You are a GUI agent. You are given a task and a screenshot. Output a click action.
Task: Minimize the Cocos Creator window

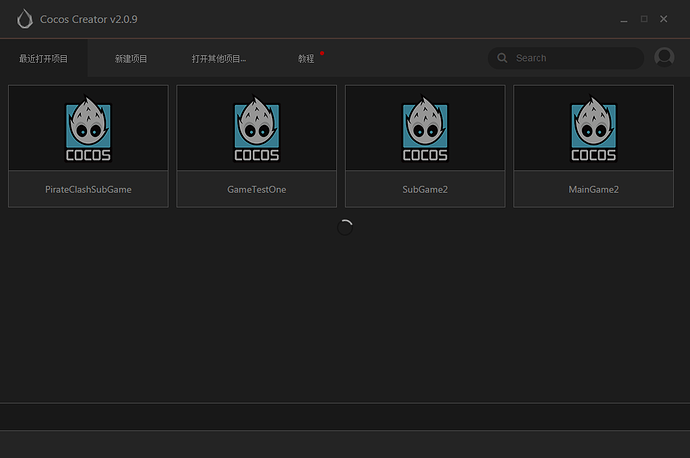point(624,19)
